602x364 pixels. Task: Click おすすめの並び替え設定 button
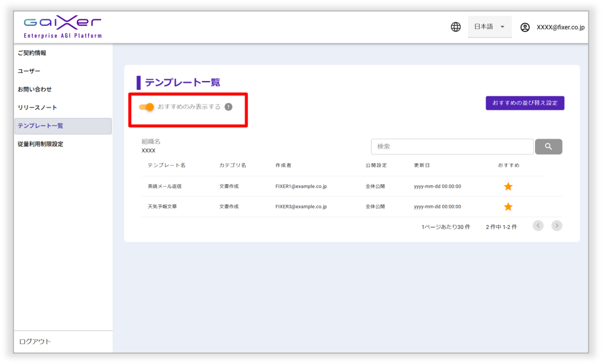[524, 103]
